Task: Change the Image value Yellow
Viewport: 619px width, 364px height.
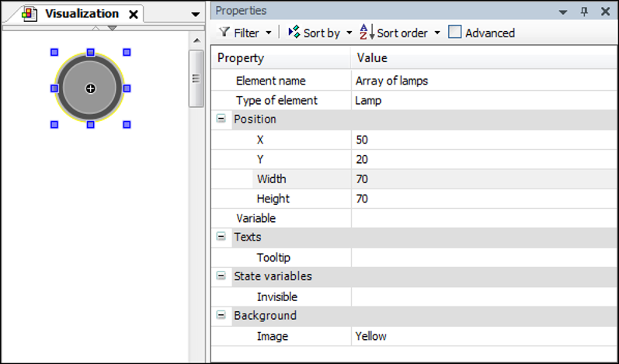Action: click(x=485, y=336)
